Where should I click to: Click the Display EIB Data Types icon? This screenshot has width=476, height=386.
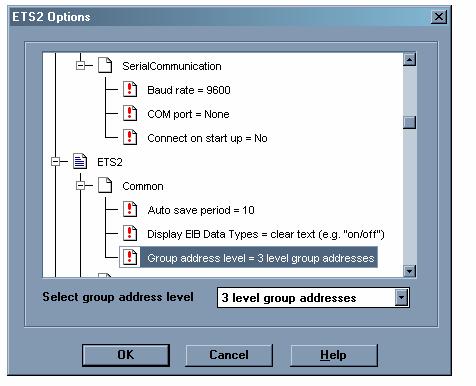pos(130,234)
